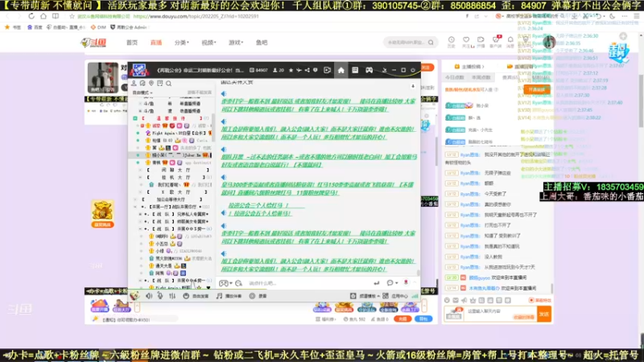Click the streamer avatar thumbnail
This screenshot has height=362, width=644.
103,77
